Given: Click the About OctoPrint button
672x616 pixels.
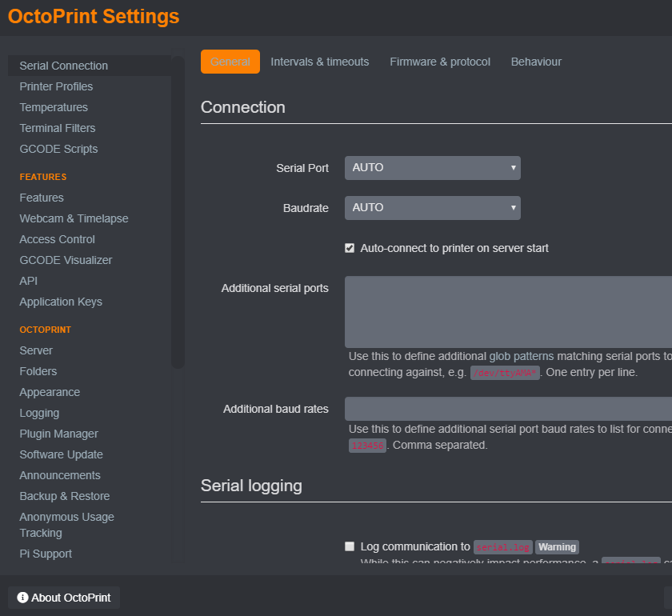Looking at the screenshot, I should [x=63, y=597].
